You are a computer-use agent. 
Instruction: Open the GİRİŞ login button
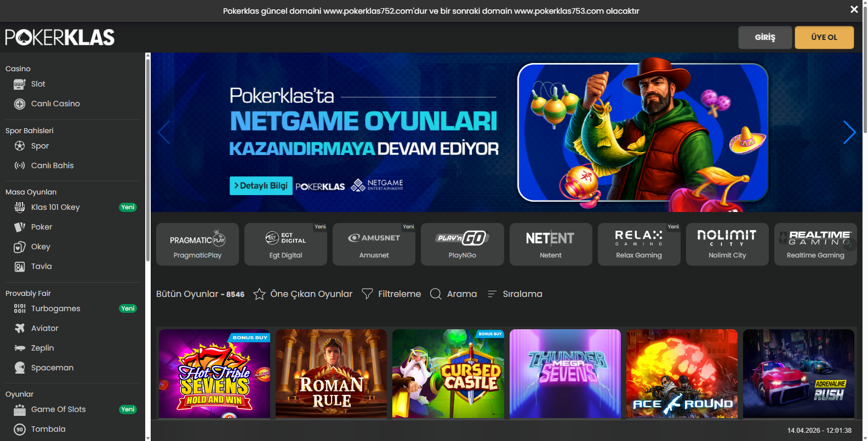(765, 37)
